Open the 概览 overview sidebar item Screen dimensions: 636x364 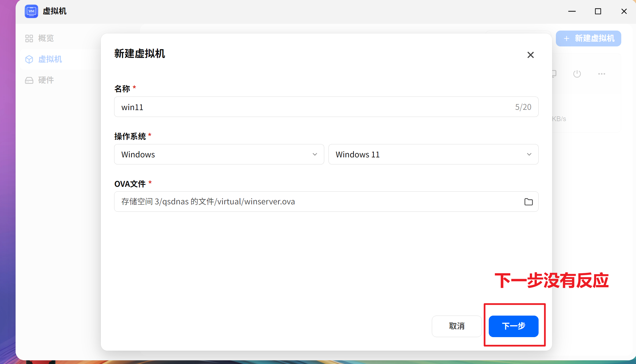40,38
